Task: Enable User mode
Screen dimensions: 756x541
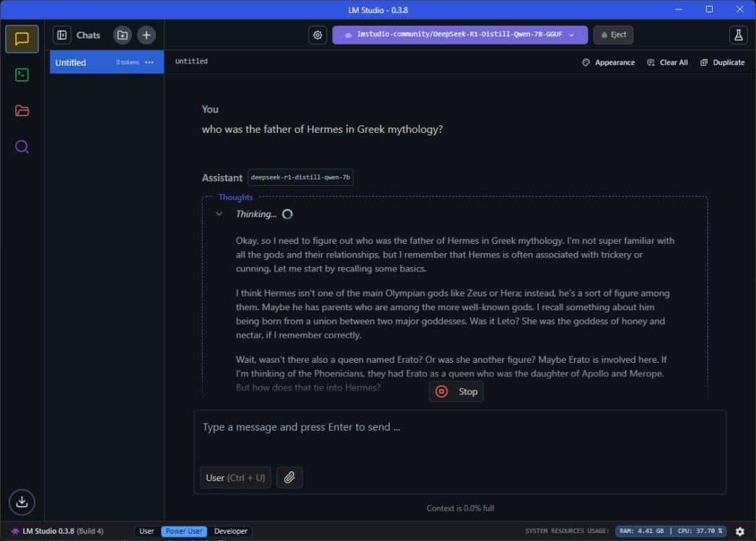Action: click(146, 531)
